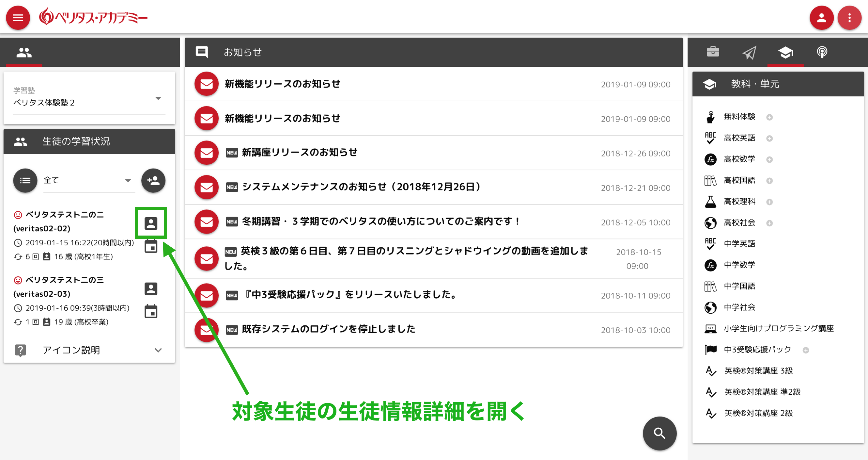Open the send/paper plane panel icon
This screenshot has height=460, width=868.
click(x=750, y=52)
